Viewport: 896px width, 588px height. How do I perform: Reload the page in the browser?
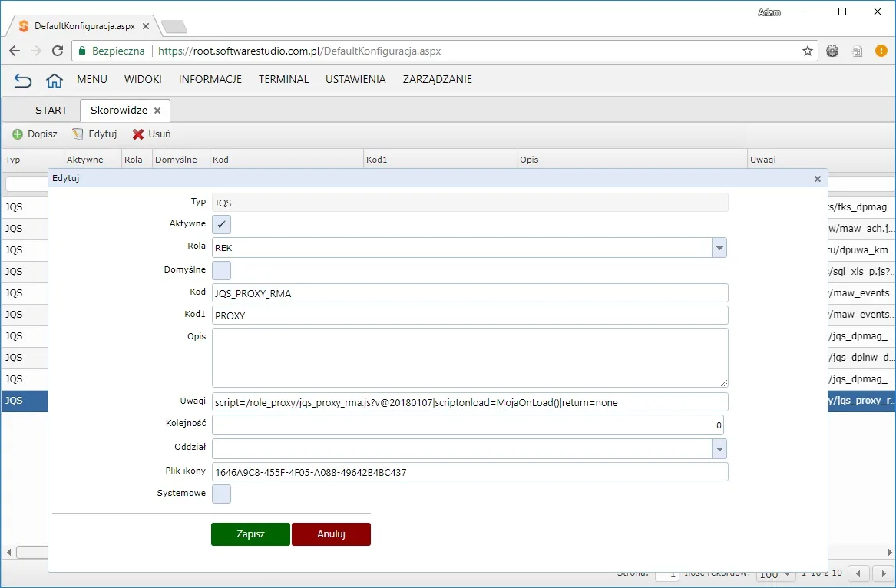click(58, 51)
